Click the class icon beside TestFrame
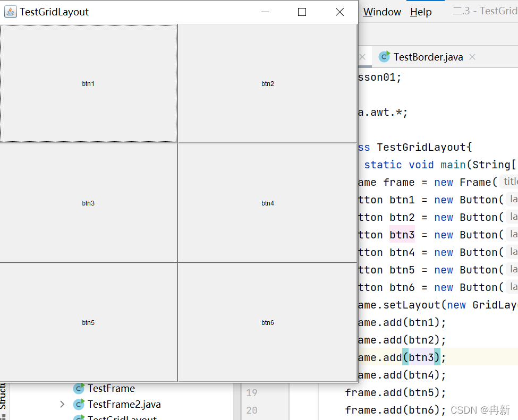Screen dimensions: 518x420 click(79, 388)
